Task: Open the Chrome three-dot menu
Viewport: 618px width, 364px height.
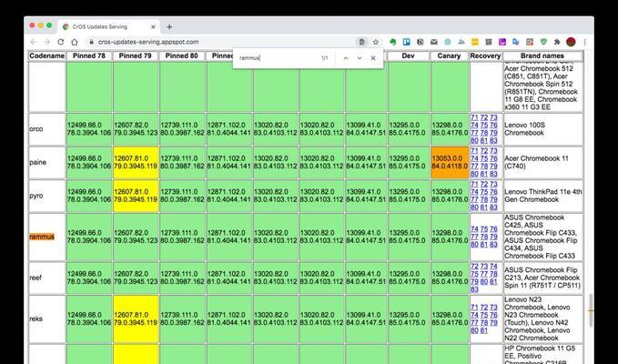Action: (585, 42)
